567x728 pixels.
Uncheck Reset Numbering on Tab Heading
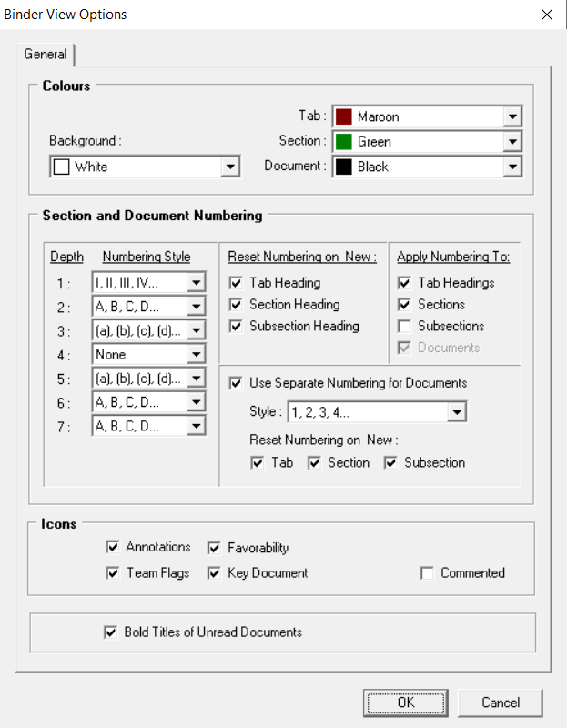(x=236, y=283)
